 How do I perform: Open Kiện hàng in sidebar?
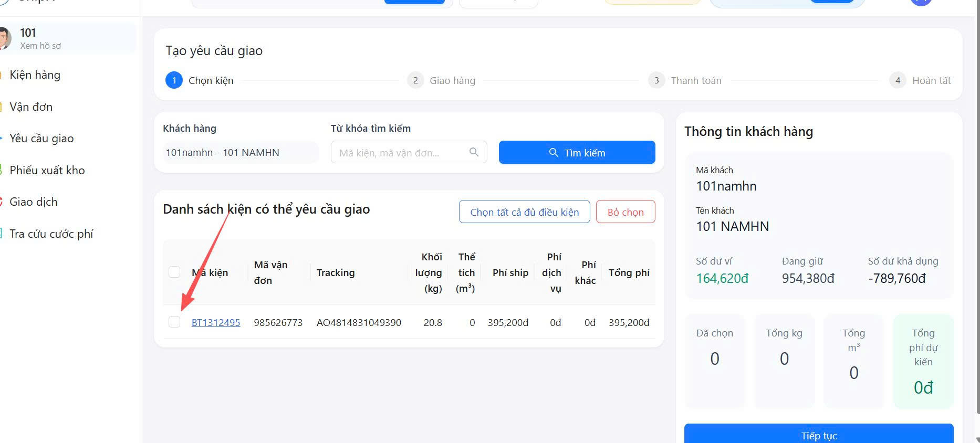point(35,75)
